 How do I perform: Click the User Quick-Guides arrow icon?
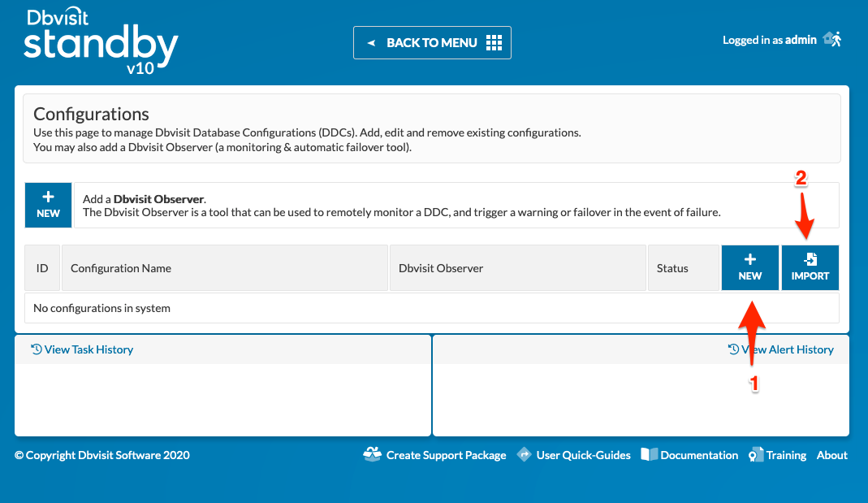[x=525, y=455]
